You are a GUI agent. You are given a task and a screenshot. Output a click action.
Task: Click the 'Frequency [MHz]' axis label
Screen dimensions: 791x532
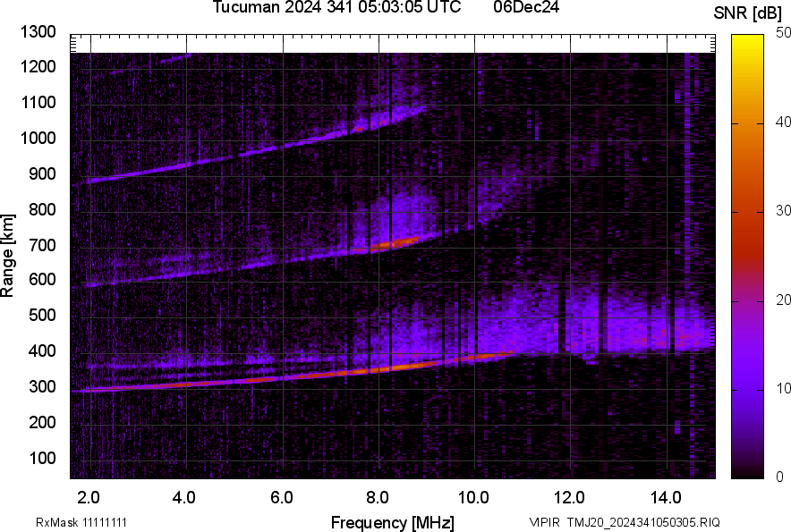[393, 522]
